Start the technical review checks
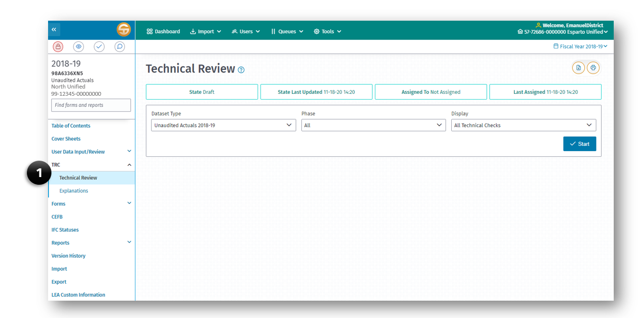Screen dimensions: 644x318 pos(580,143)
